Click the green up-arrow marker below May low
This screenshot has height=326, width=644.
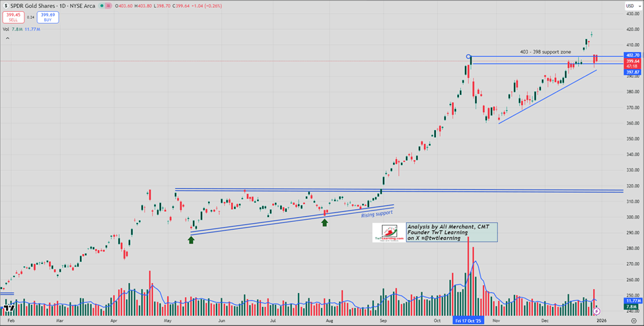191,240
